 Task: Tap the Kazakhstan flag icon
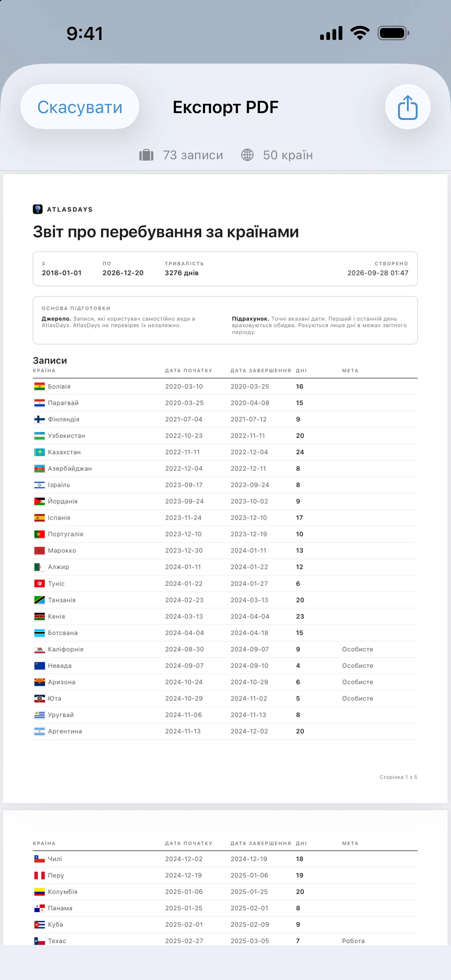point(40,452)
